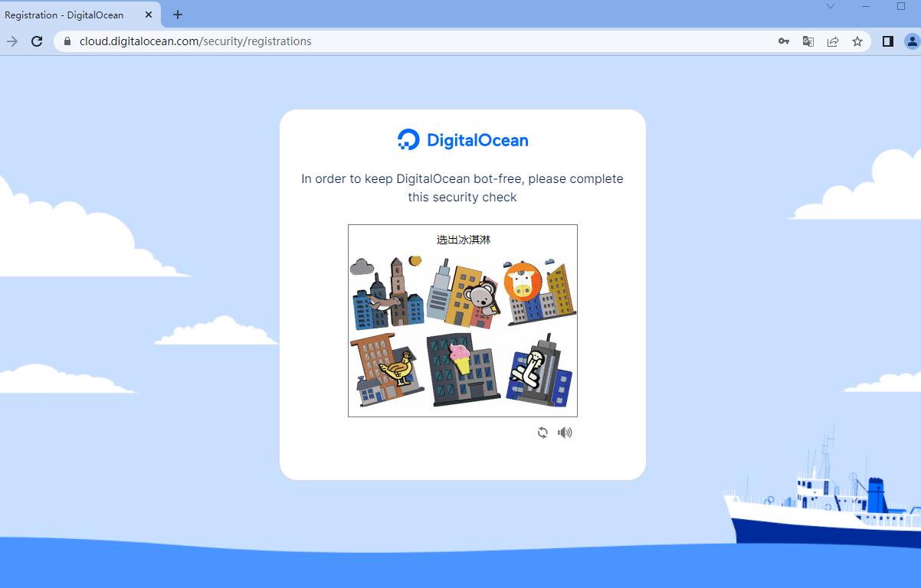Click the koala on the yellow building
The width and height of the screenshot is (921, 588).
click(x=481, y=297)
